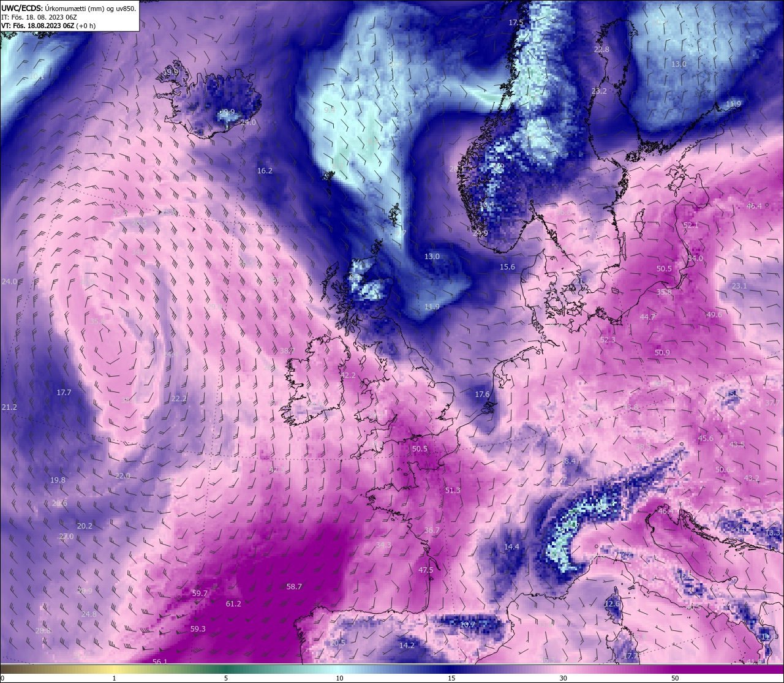Click the 1 label on the color scale
Screen dimensions: 784x683
pos(115,678)
